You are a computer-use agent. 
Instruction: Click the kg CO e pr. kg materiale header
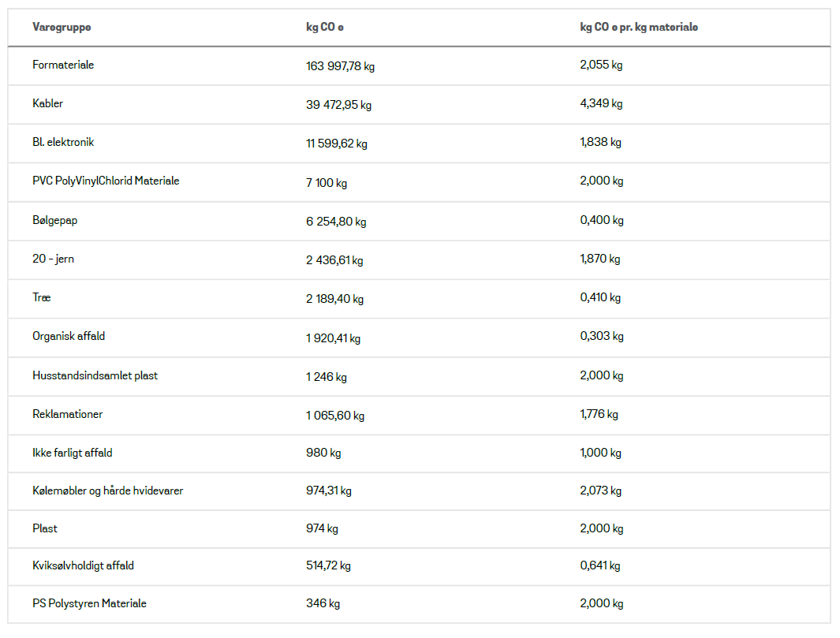[x=639, y=28]
